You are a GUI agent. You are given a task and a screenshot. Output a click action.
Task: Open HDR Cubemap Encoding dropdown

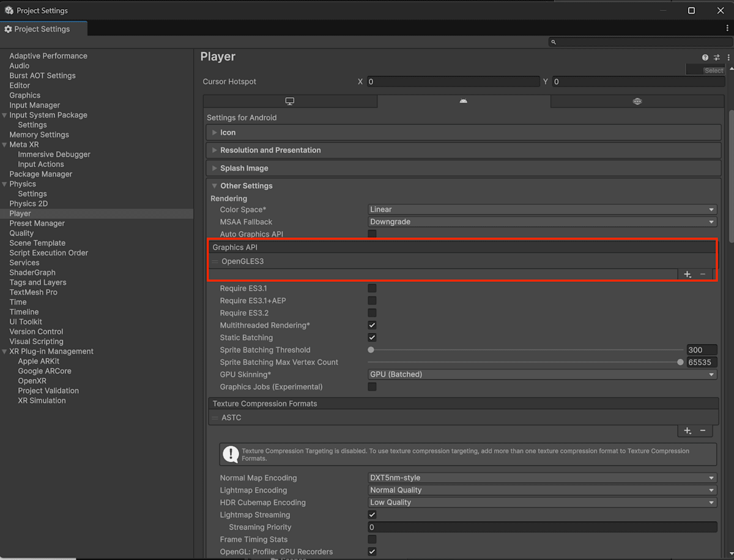(542, 503)
